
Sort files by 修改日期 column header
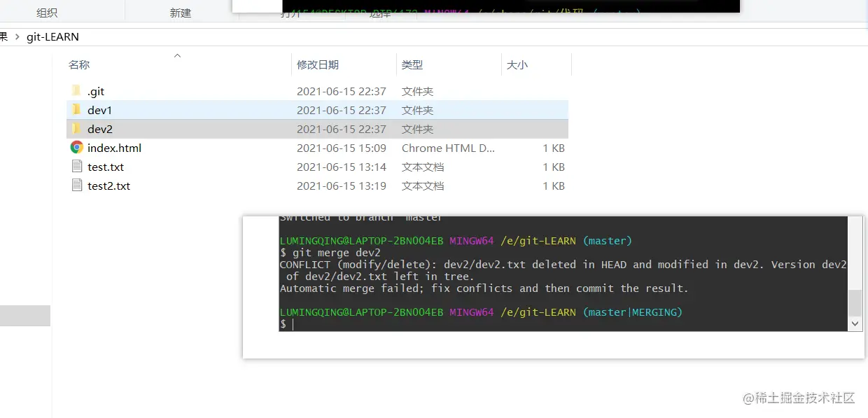coord(318,64)
